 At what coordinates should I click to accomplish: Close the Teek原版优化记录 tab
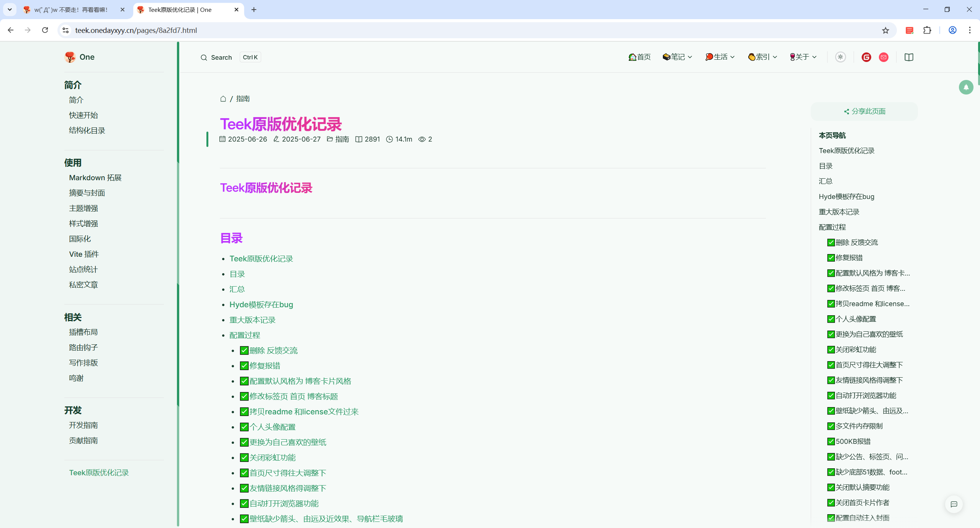click(x=236, y=10)
